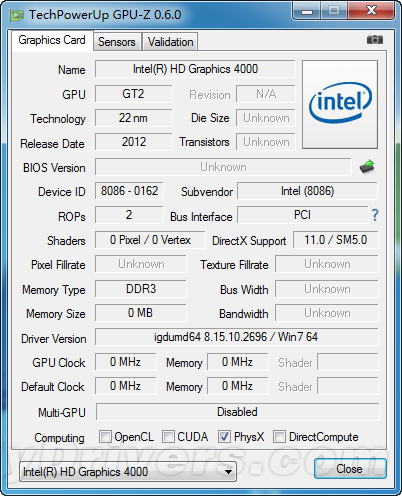402x496 pixels.
Task: Click the Texture Fillrate Unknown field
Action: click(x=327, y=264)
